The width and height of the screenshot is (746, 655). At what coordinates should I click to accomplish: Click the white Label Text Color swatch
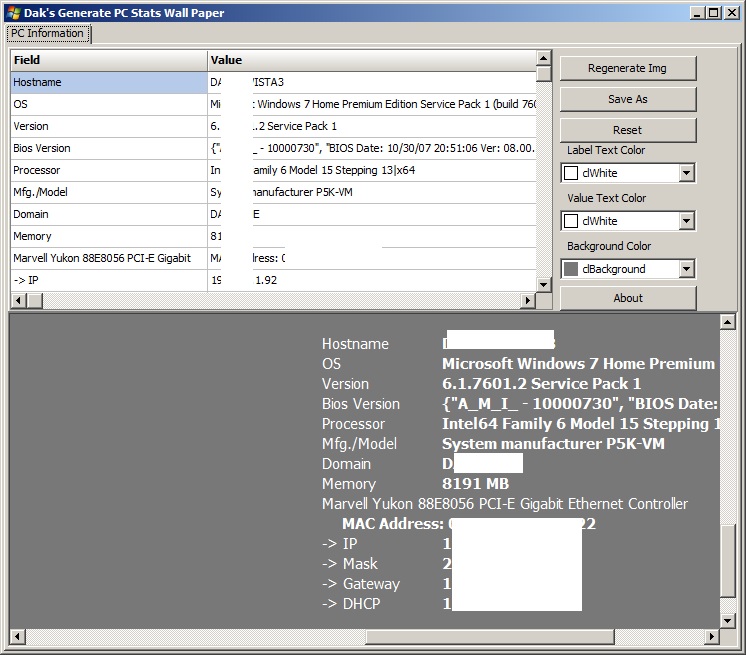572,173
